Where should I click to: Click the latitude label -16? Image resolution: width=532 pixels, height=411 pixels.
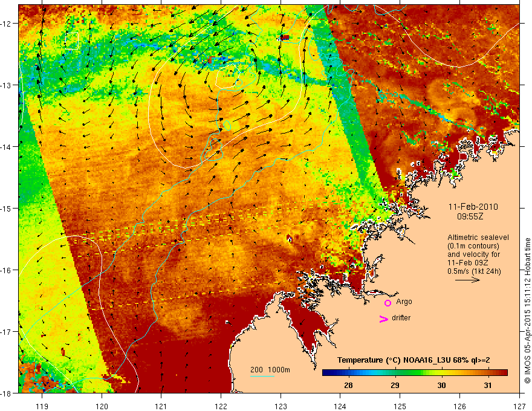(x=6, y=270)
